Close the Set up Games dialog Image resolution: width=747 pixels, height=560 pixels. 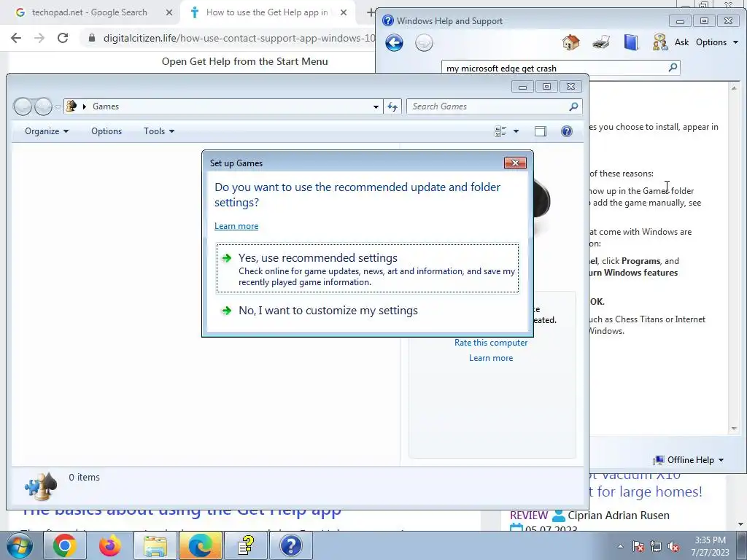click(x=515, y=163)
